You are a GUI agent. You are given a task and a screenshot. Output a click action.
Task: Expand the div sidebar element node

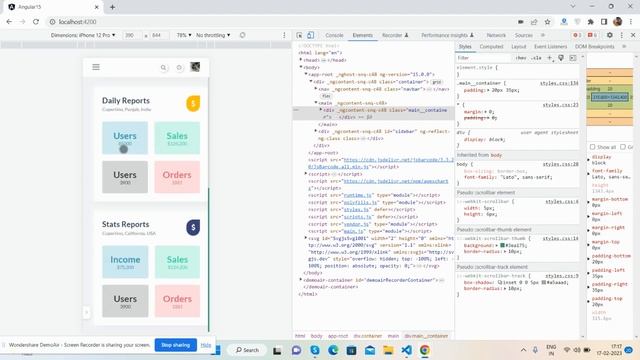coord(316,131)
